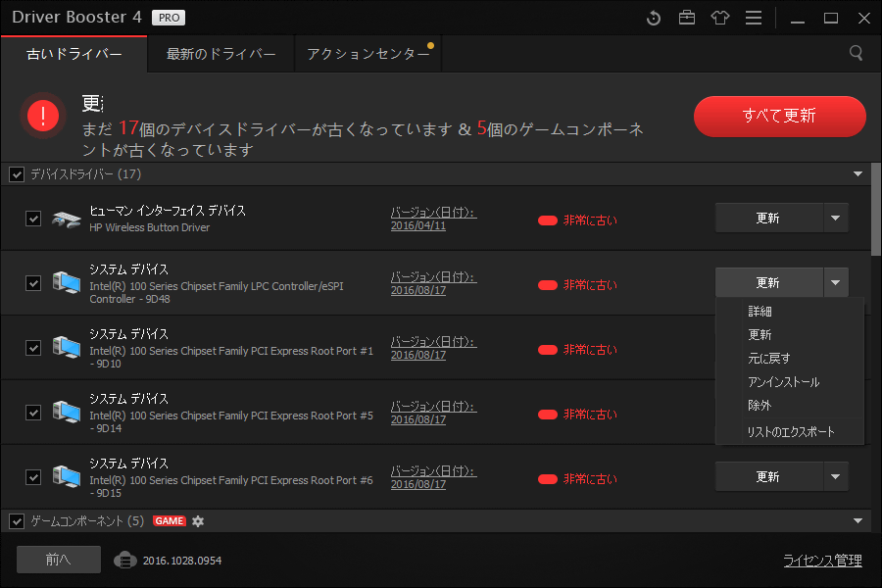Click the ゲームコンポーネント (5) section label
Screen dimensions: 882x588
click(87, 521)
